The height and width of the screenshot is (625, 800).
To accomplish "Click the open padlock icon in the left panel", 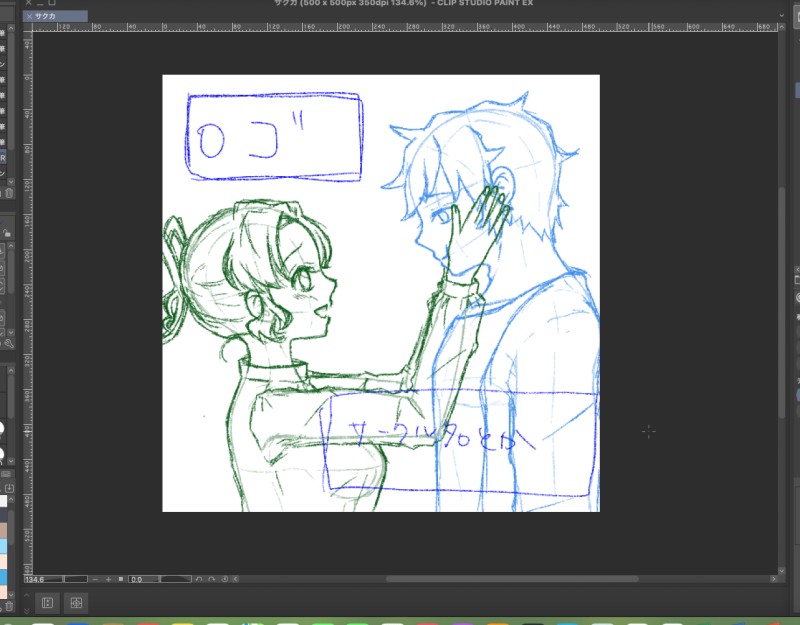I will pos(7,233).
